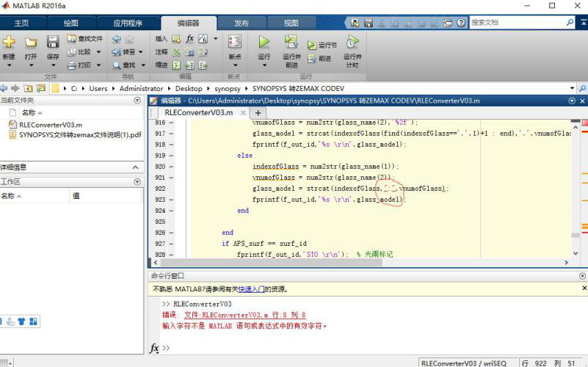This screenshot has height=367, width=588.
Task: Click the error link to RLEConverterV03.m line 8
Action: tap(245, 315)
